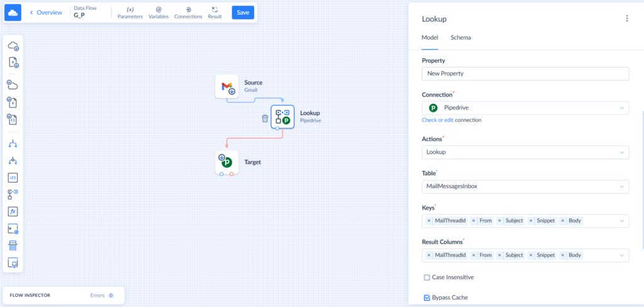Select the merge arrows component icon

tap(13, 160)
